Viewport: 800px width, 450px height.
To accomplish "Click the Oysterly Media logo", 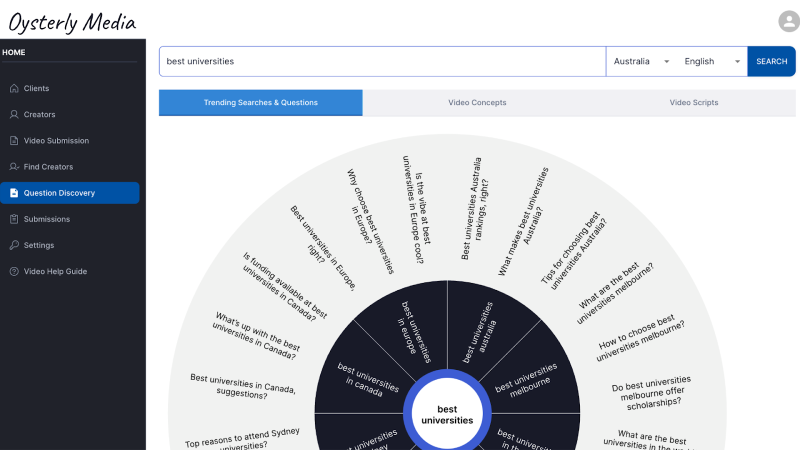I will 71,20.
